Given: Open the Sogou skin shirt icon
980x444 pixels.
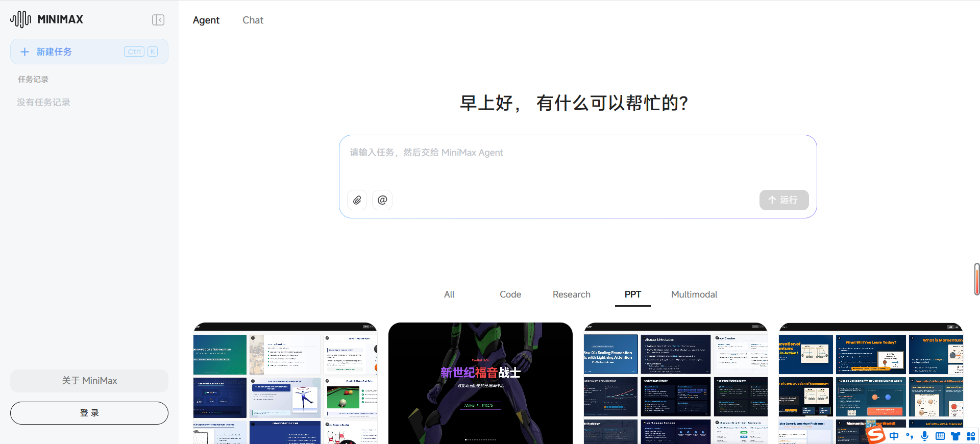Looking at the screenshot, I should [x=955, y=436].
